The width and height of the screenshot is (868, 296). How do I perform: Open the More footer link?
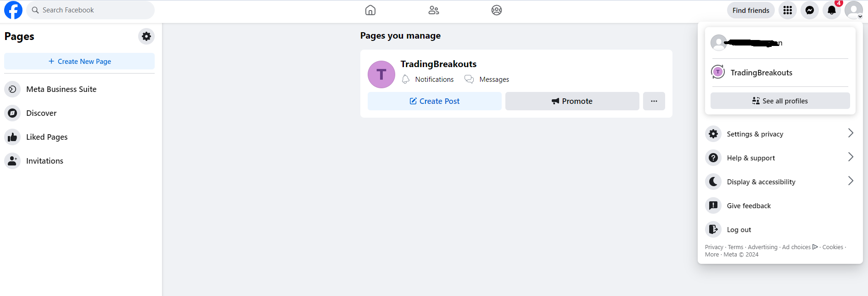coord(712,255)
